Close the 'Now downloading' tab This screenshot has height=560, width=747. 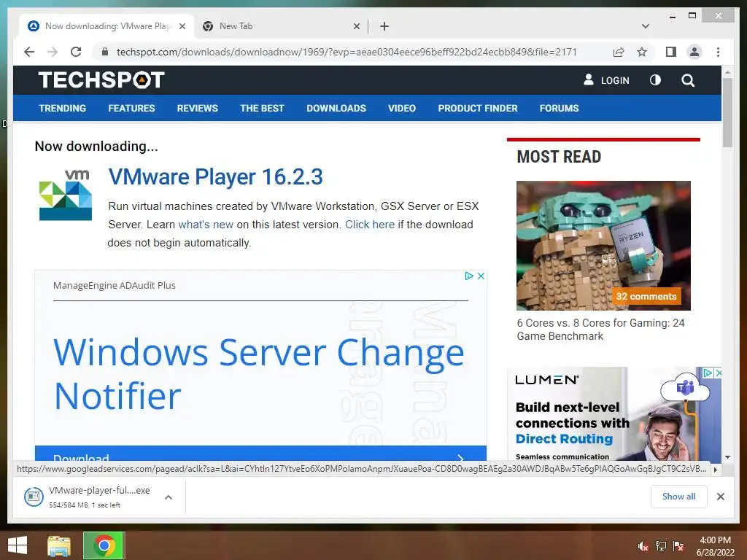coord(182,26)
